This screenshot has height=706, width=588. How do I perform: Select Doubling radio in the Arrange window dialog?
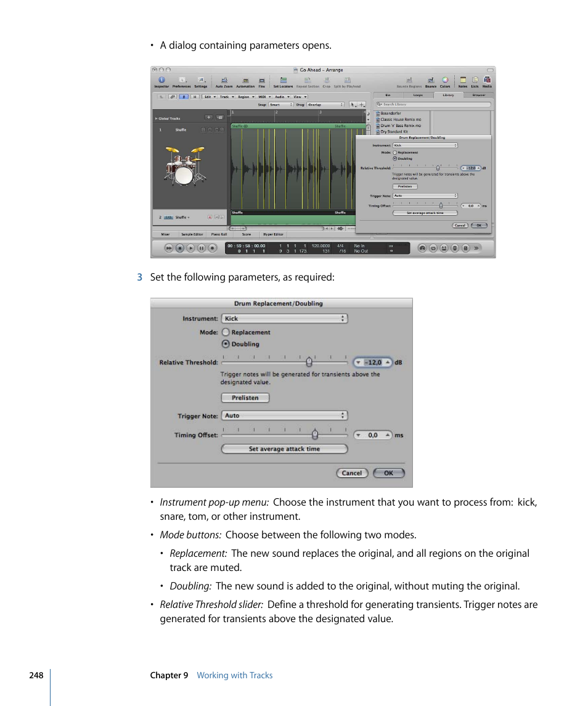(395, 158)
